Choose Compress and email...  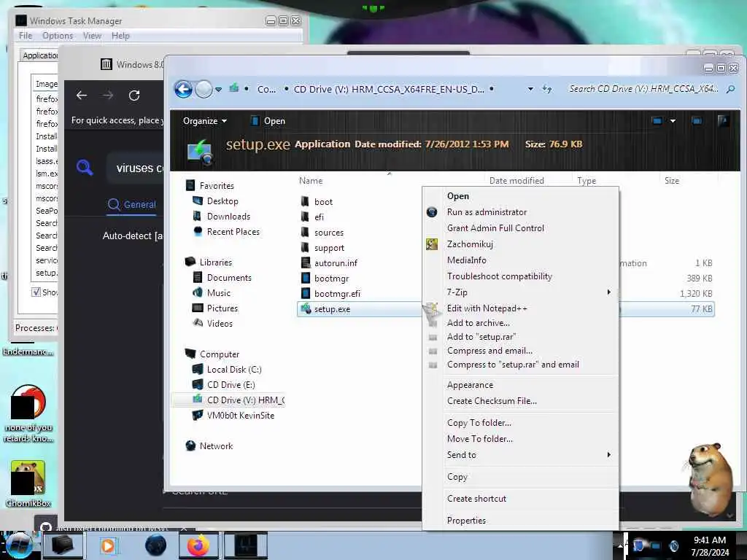pyautogui.click(x=520, y=351)
